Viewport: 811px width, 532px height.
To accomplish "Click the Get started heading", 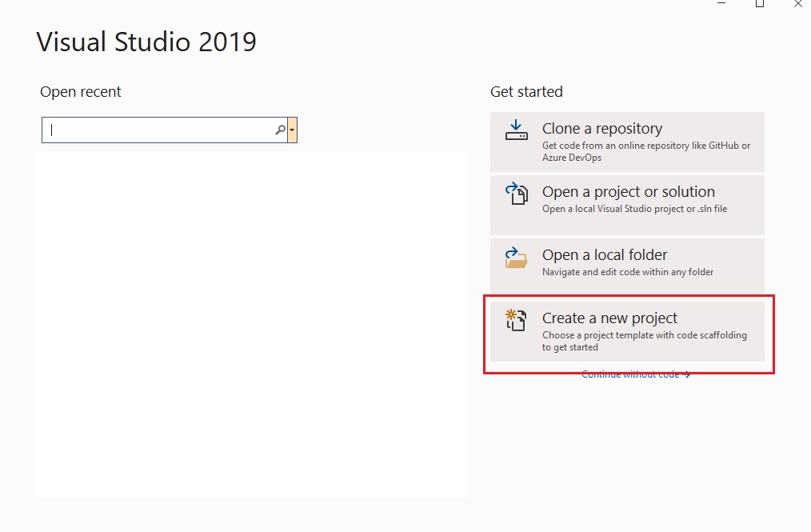I will point(526,91).
